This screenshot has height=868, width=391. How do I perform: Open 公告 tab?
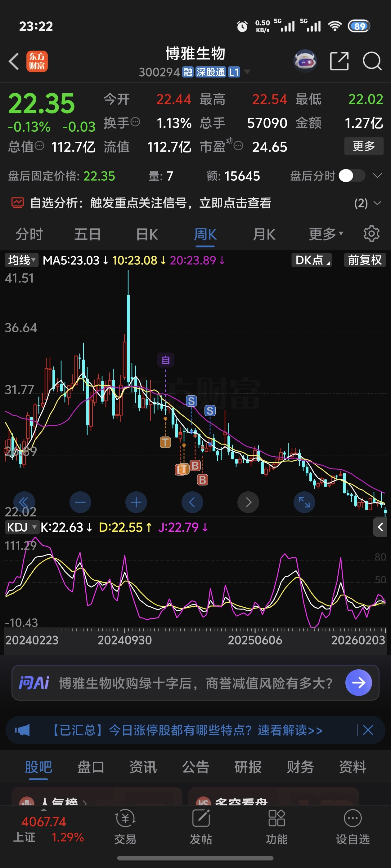196,767
